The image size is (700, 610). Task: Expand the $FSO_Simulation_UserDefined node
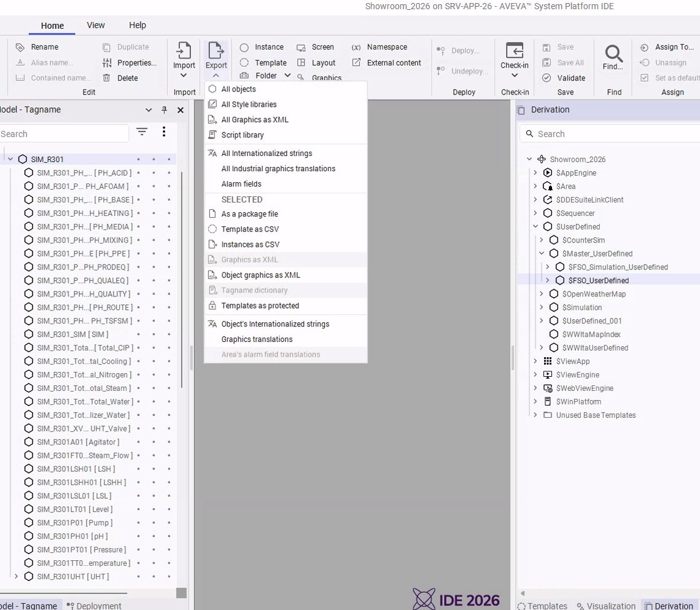point(548,267)
